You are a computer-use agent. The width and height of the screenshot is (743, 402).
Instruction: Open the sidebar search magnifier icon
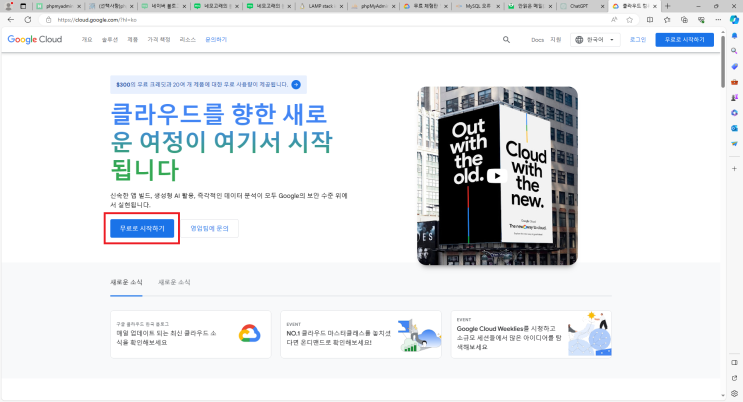click(x=734, y=51)
